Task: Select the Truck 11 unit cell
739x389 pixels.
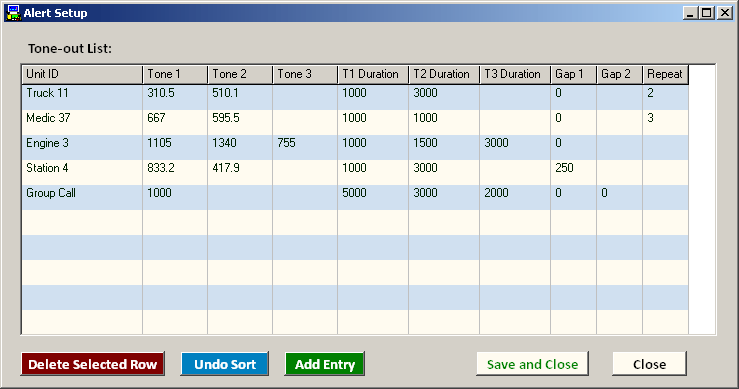Action: [82, 97]
